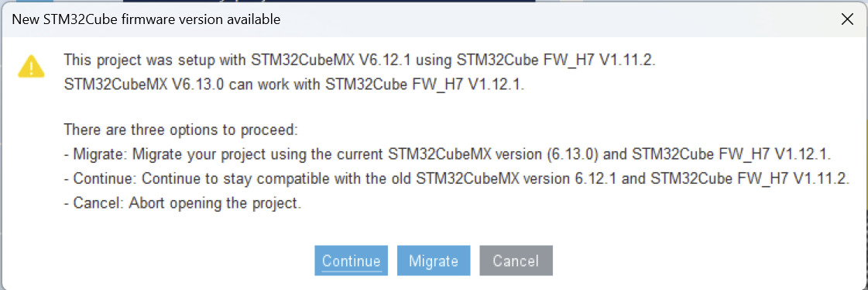
Task: Choose Continue to keep old firmware
Action: (351, 261)
